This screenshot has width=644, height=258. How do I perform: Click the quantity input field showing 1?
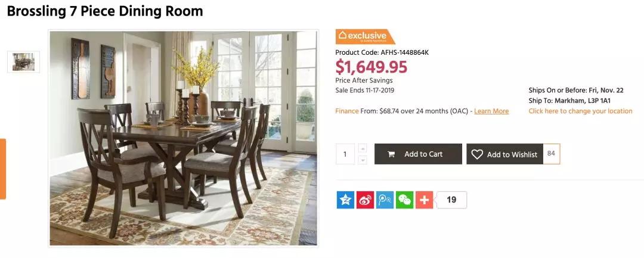point(345,154)
